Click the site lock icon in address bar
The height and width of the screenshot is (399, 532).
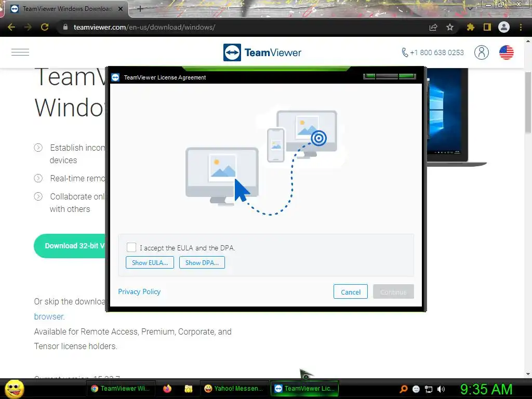(x=65, y=27)
